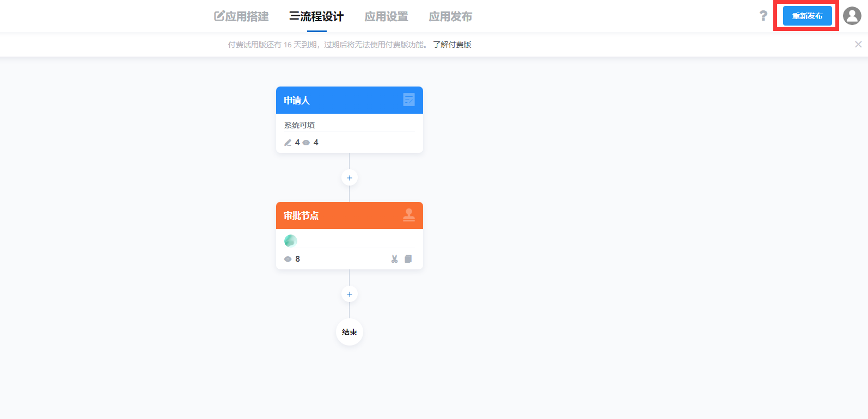Select the 申请人 node header

(350, 100)
